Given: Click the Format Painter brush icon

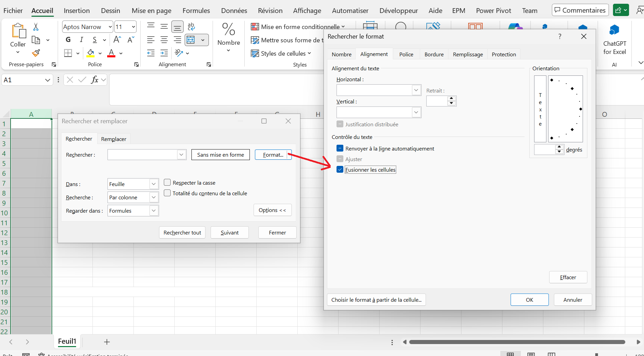Looking at the screenshot, I should coord(36,53).
